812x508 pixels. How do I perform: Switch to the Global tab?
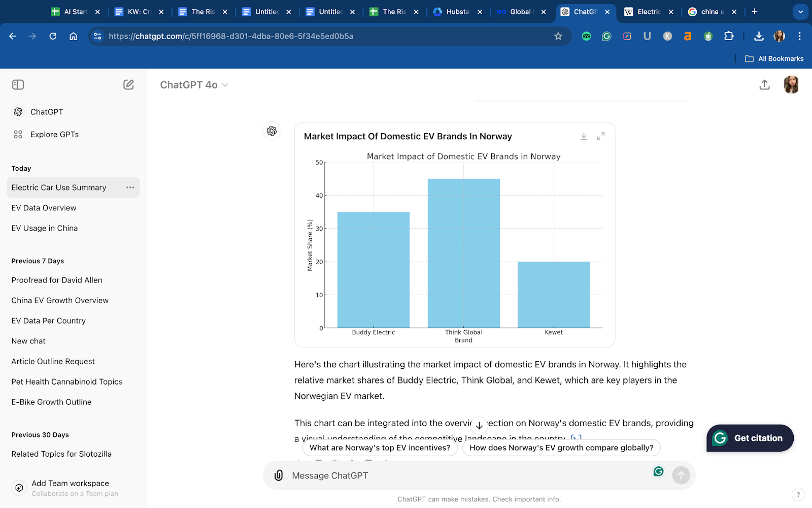click(x=521, y=12)
